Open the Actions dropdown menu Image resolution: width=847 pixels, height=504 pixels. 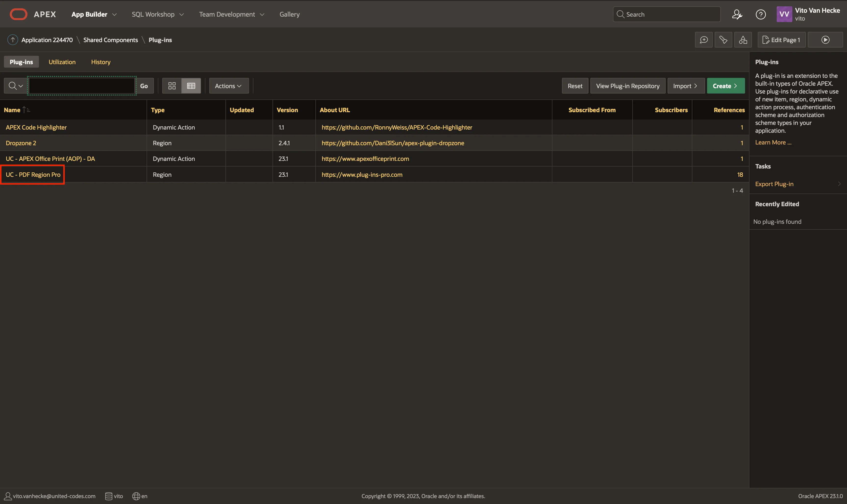click(228, 86)
